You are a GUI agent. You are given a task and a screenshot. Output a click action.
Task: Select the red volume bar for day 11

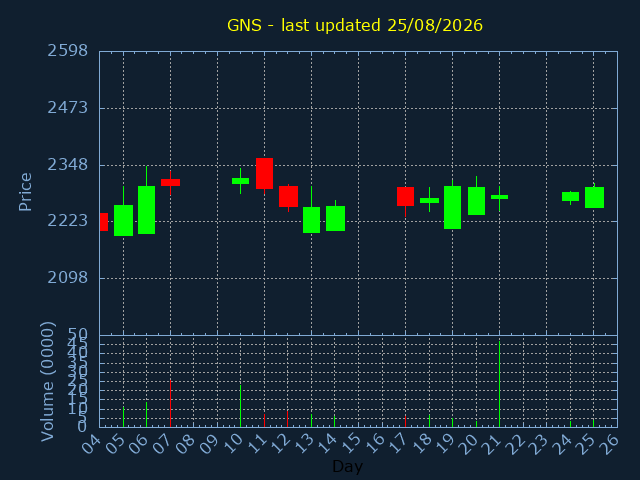264,420
